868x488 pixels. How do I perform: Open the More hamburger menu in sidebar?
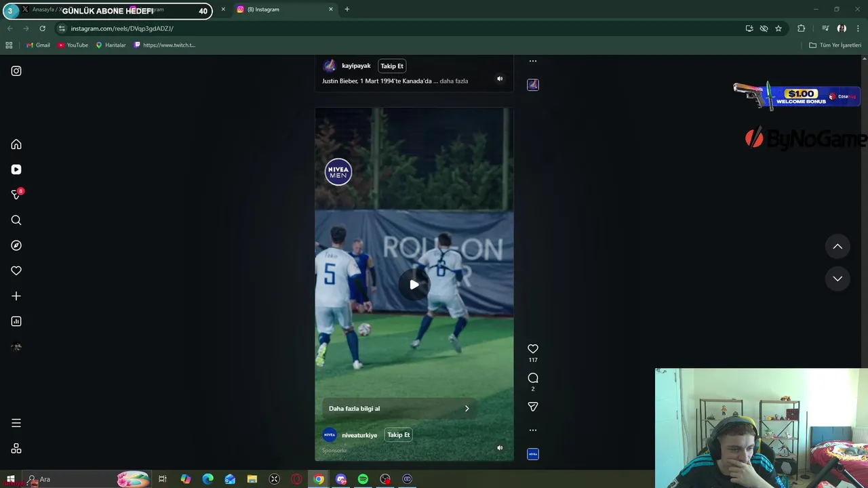click(x=16, y=423)
